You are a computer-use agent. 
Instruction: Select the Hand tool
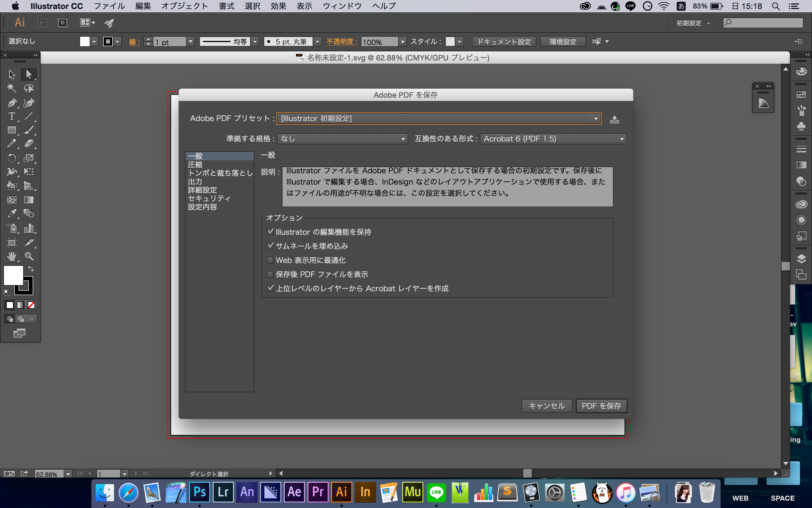[12, 256]
